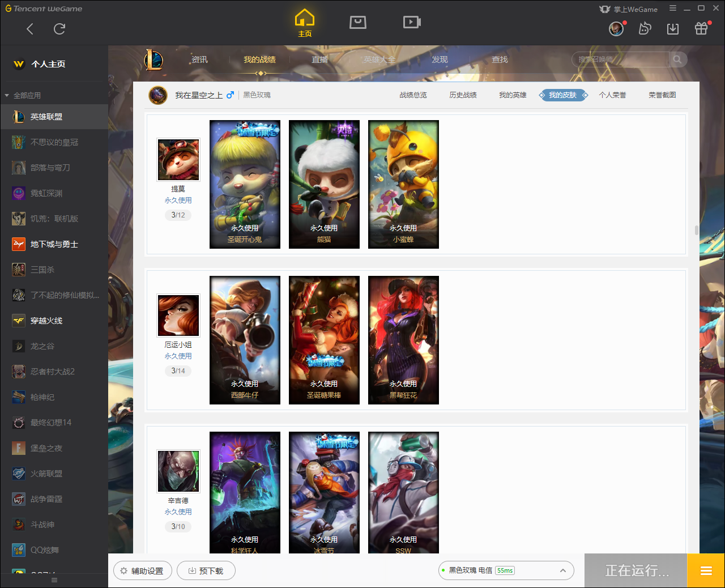Select 堡垒之夜 in game list

click(x=54, y=448)
